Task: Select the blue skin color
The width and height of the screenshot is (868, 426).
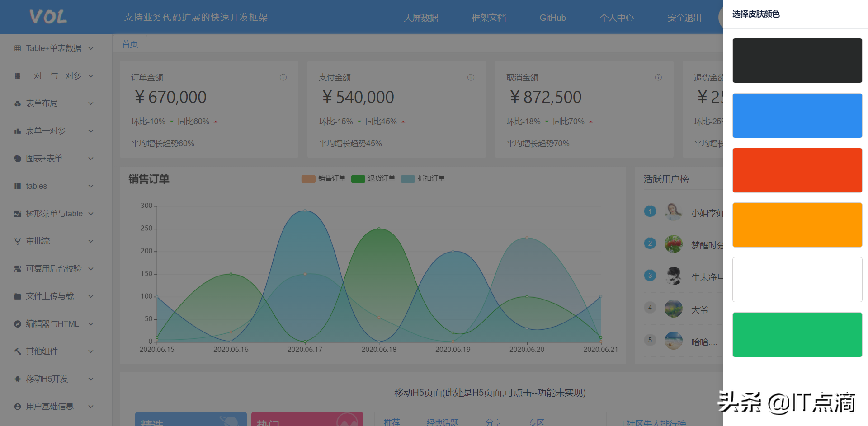Action: coord(797,116)
